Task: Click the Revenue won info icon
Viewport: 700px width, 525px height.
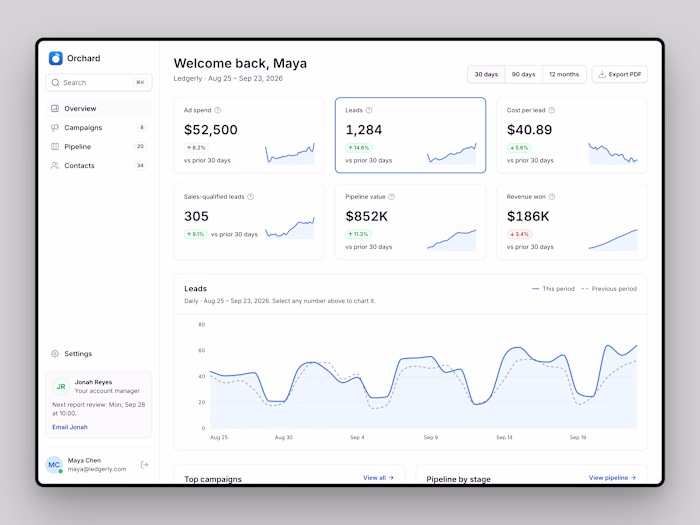Action: tap(552, 197)
